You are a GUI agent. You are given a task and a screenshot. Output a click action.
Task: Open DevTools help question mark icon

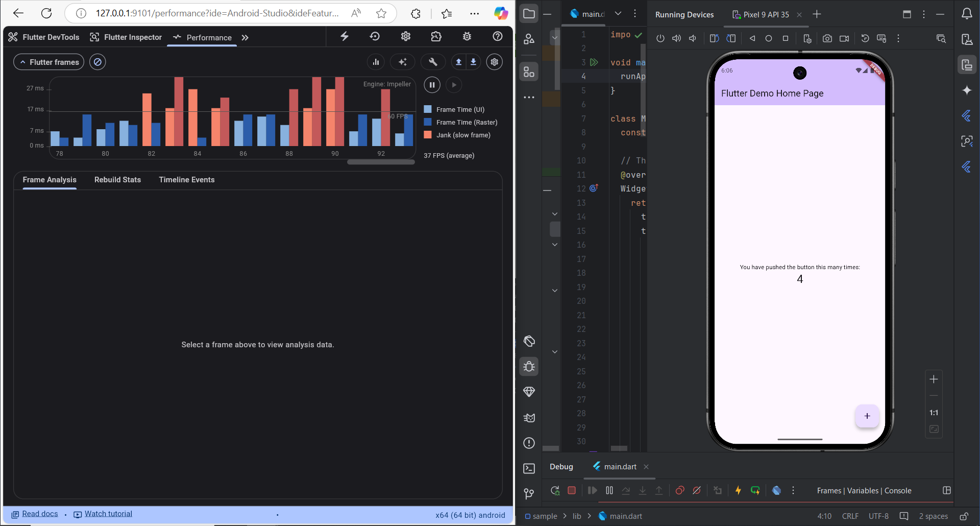click(498, 36)
